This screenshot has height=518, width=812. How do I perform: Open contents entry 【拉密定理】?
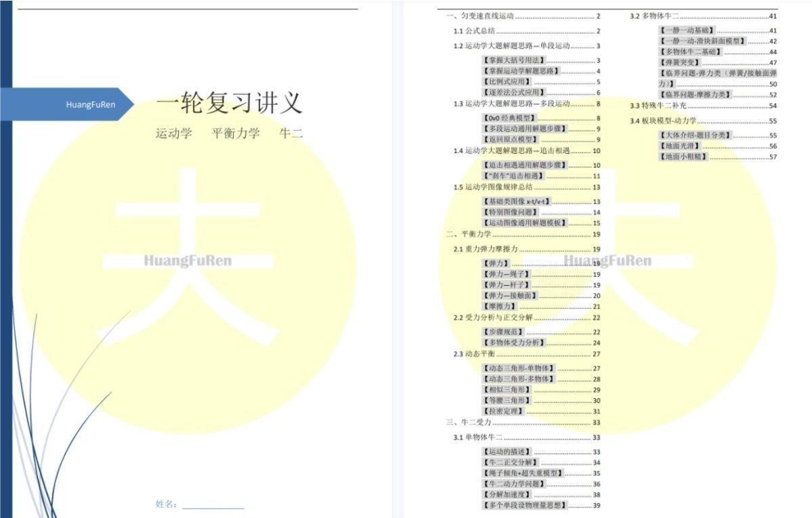coord(541,411)
